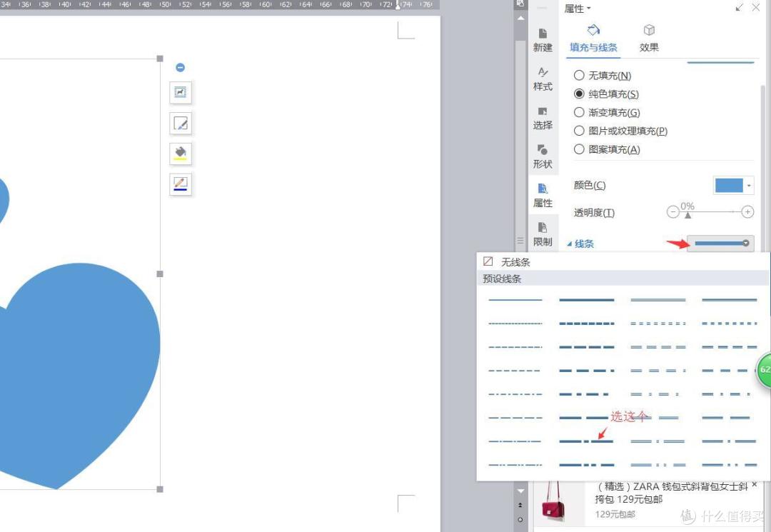Click the sidebar drag handle beside 限制
The width and height of the screenshot is (771, 532).
520,241
